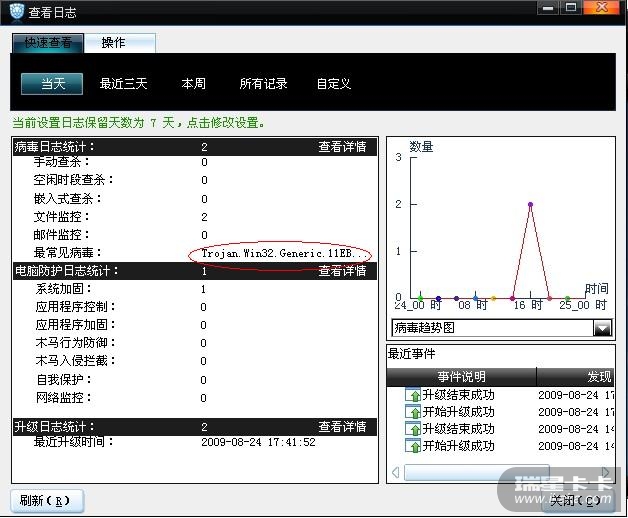This screenshot has width=628, height=518.
Task: Select first 开始升级成功 event row icon
Action: coord(413,412)
